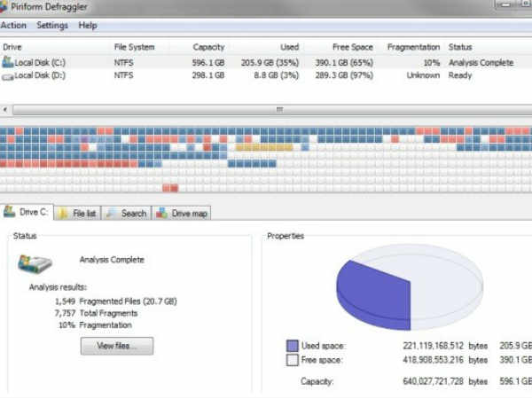Open the Help menu
The height and width of the screenshot is (399, 532).
(88, 26)
